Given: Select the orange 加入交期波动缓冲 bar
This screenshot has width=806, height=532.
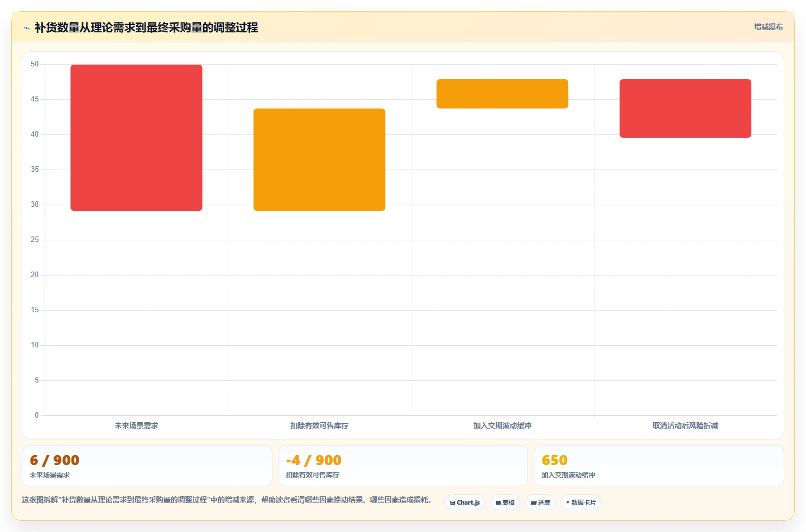Looking at the screenshot, I should coord(502,94).
